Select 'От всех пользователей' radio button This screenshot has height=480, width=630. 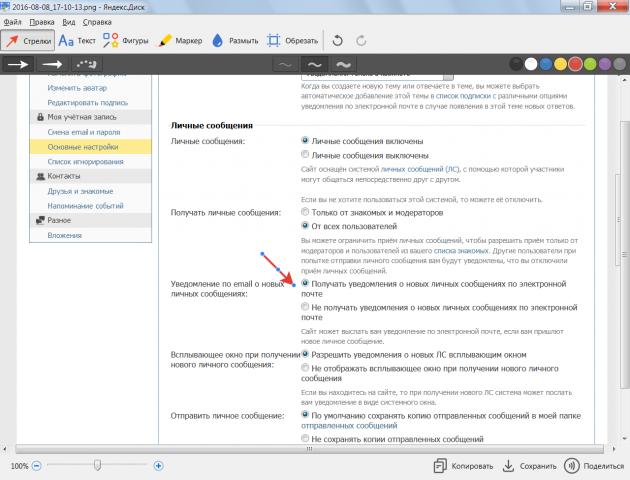(305, 226)
